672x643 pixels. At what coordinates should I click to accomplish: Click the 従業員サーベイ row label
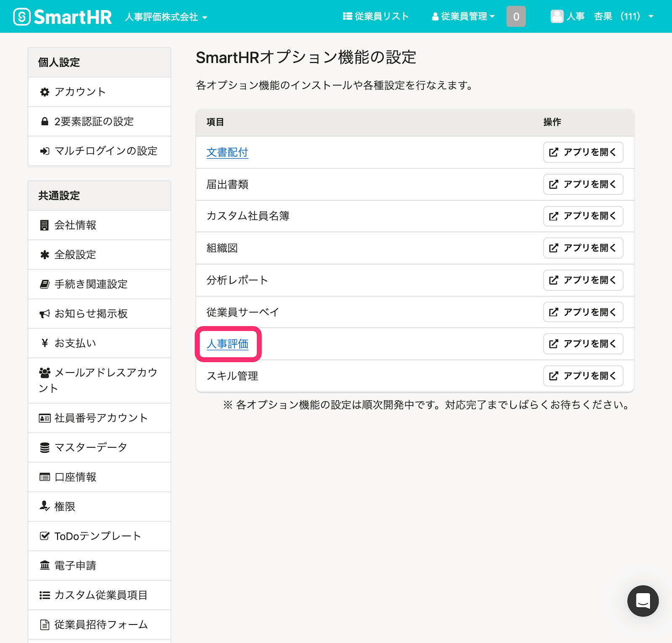243,312
